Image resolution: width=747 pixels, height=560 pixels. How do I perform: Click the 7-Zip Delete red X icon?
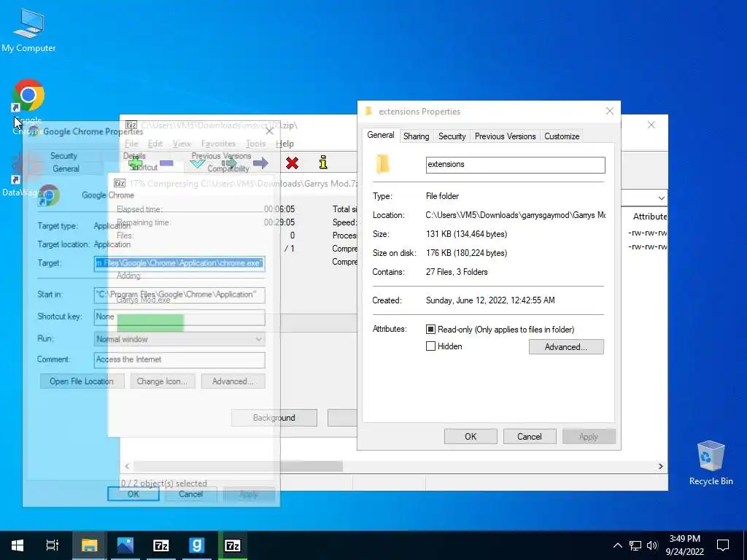coord(292,163)
